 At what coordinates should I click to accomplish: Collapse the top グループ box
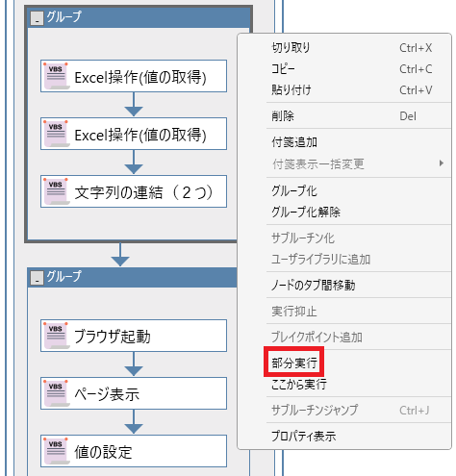(37, 18)
